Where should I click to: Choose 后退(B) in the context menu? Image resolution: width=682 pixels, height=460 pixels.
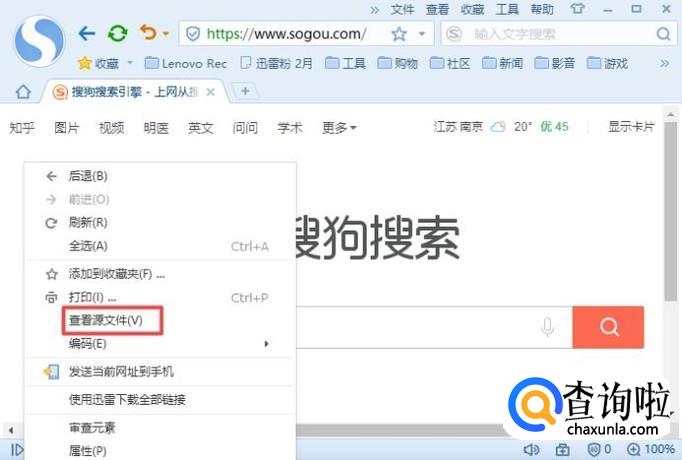[x=161, y=176]
